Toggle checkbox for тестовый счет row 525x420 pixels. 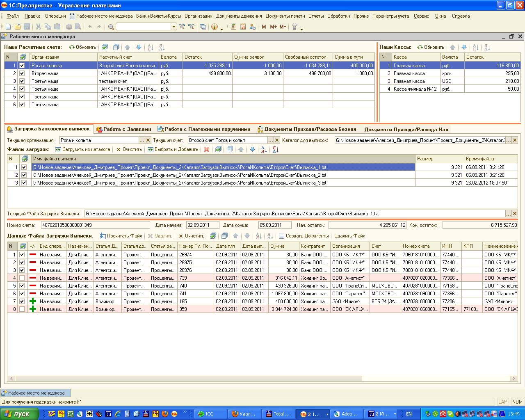(x=22, y=81)
